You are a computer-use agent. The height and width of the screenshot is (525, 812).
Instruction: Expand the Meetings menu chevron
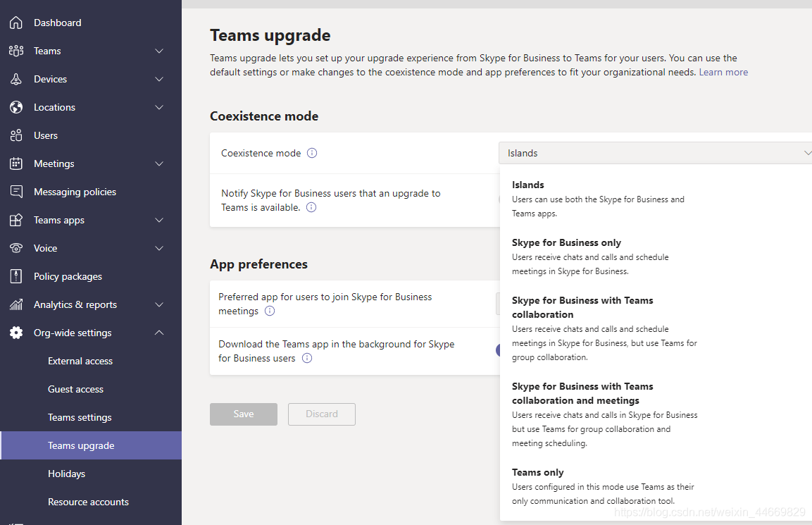coord(159,163)
